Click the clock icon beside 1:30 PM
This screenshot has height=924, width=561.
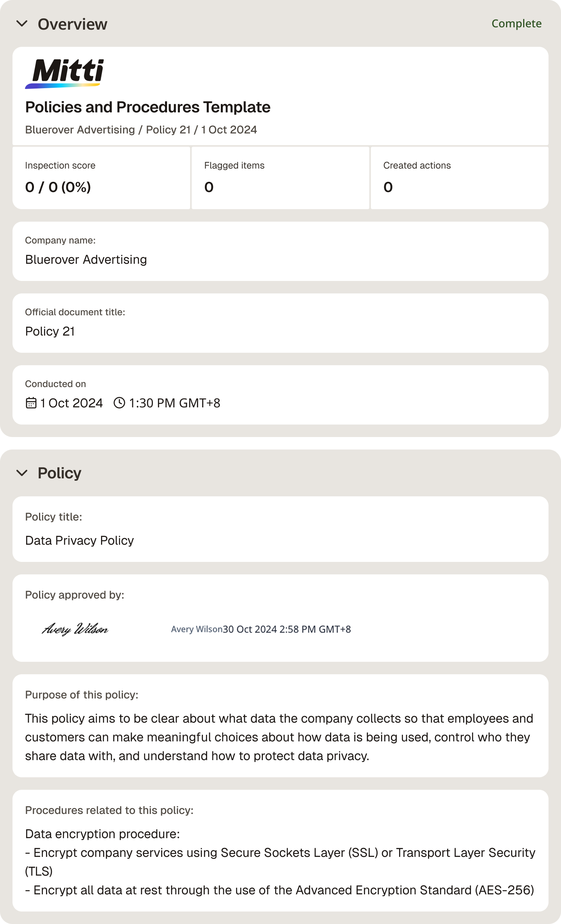point(119,403)
